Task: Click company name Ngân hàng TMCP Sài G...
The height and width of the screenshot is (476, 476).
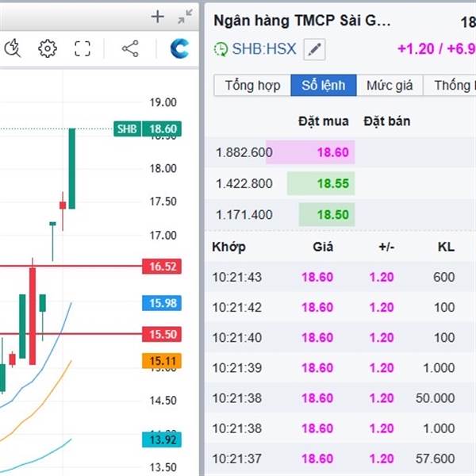Action: 302,21
